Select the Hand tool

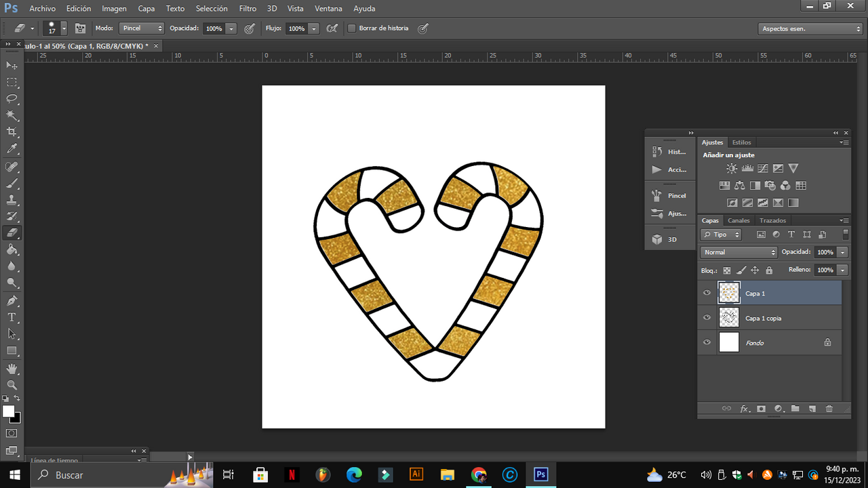[x=12, y=369]
